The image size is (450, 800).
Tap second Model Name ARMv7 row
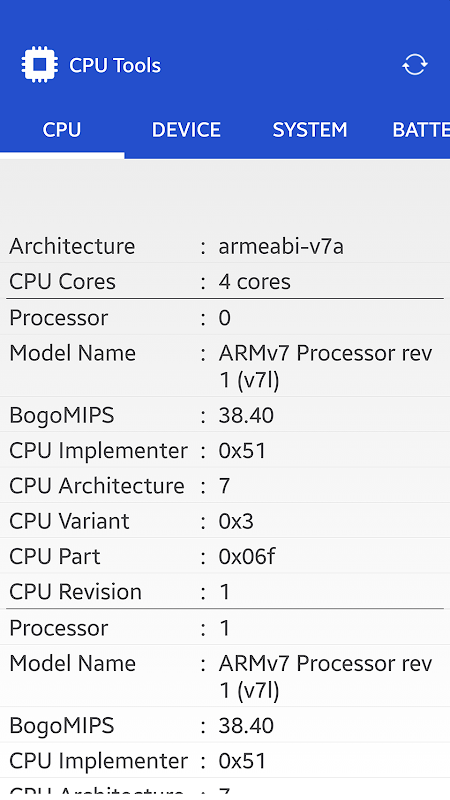[x=225, y=677]
